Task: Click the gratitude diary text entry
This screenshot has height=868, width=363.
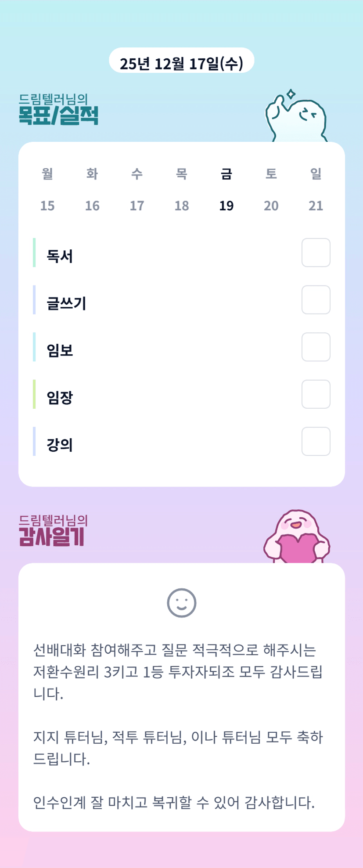Action: click(x=178, y=726)
